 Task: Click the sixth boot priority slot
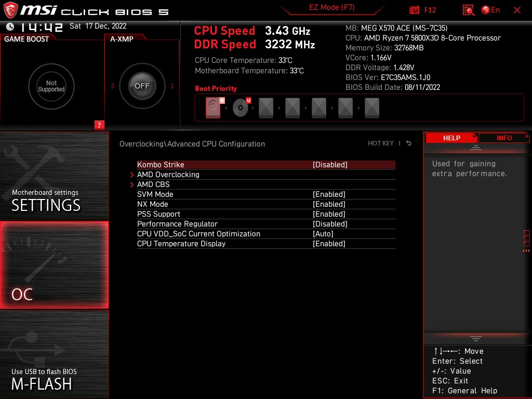pyautogui.click(x=345, y=108)
